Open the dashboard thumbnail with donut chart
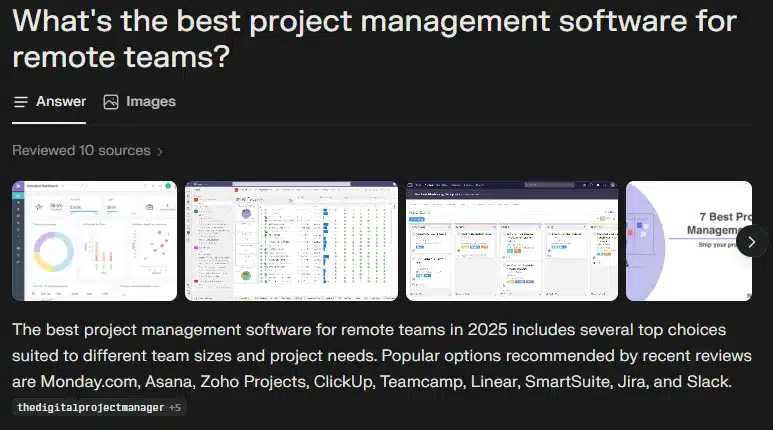773x430 pixels. point(94,241)
